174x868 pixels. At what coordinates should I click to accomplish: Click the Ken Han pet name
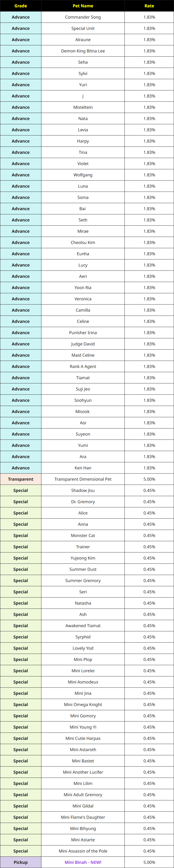(x=83, y=468)
